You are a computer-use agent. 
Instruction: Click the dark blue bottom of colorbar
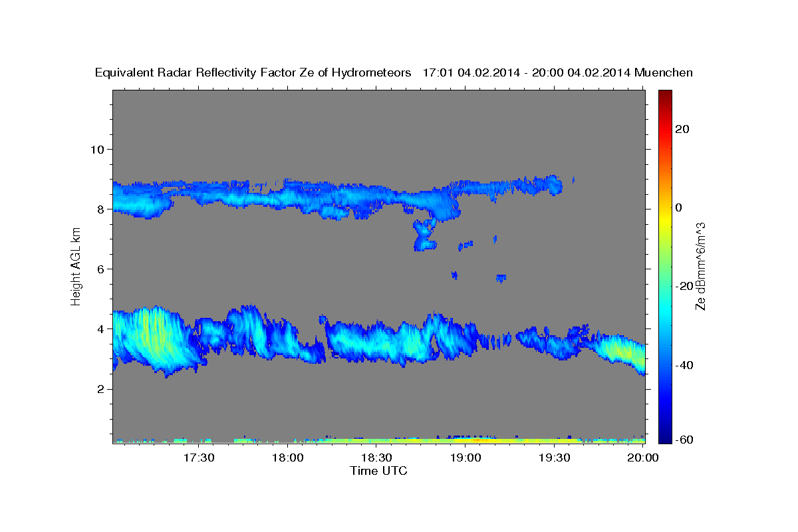pyautogui.click(x=665, y=436)
